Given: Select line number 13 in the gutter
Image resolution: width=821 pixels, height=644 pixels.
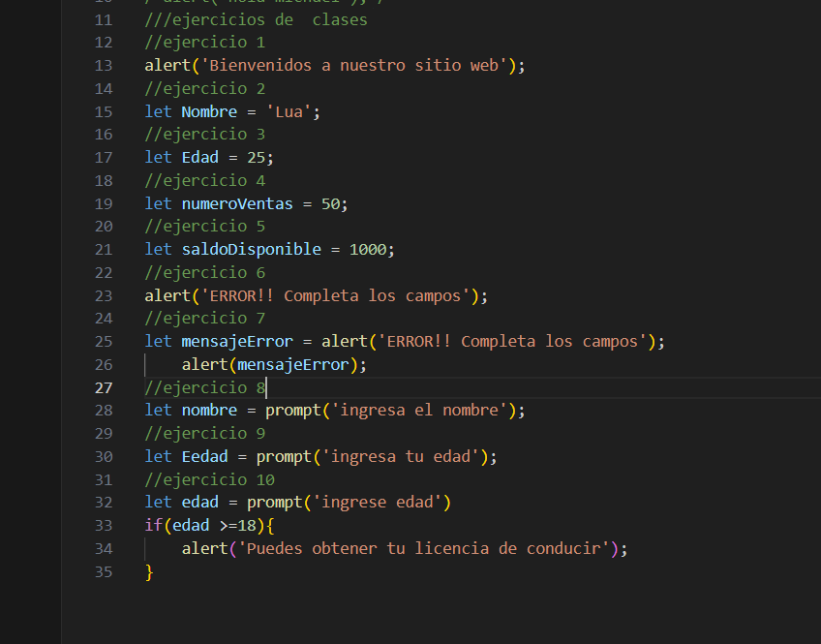Looking at the screenshot, I should tap(104, 66).
